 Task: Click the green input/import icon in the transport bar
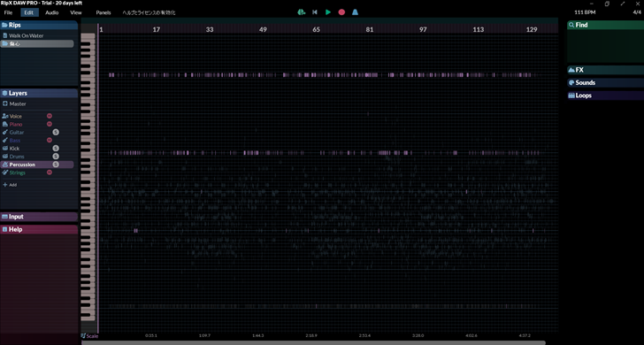click(x=301, y=12)
